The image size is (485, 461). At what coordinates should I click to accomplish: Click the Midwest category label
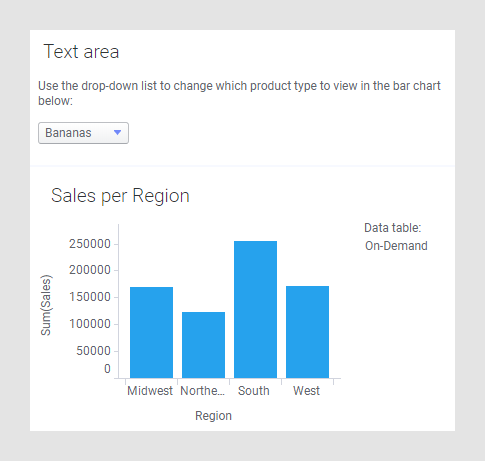point(150,391)
